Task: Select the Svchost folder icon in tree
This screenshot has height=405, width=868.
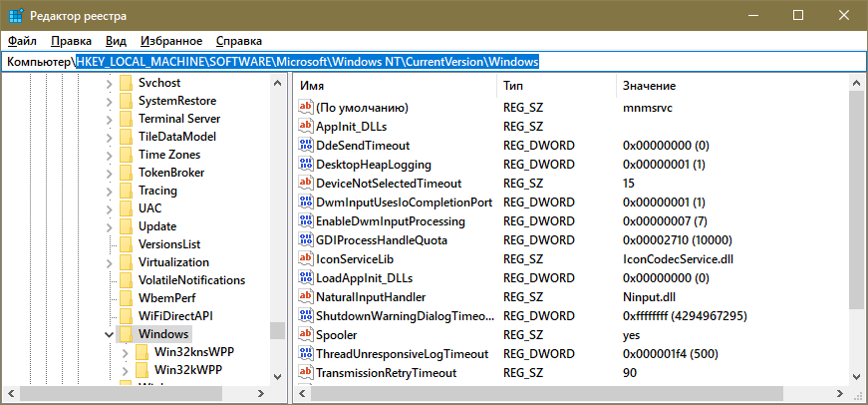Action: pos(126,83)
